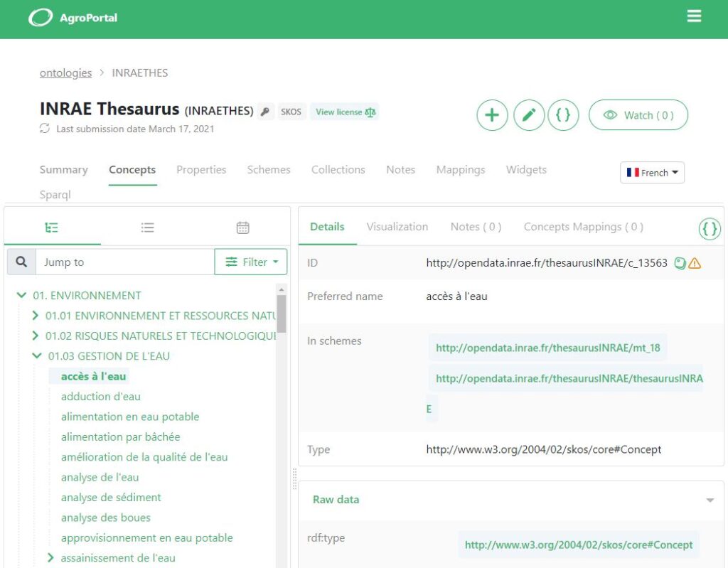Open the Filter dropdown
Screen dimensions: 728x568
250,262
